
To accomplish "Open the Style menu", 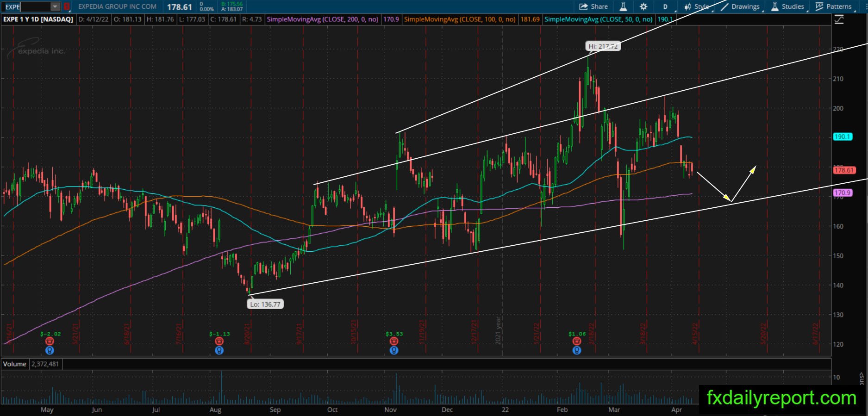I will [697, 6].
